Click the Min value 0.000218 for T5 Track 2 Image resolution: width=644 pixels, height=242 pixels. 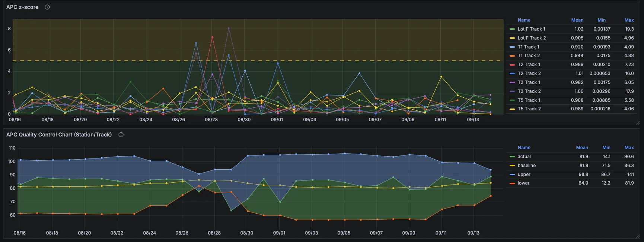coord(600,109)
